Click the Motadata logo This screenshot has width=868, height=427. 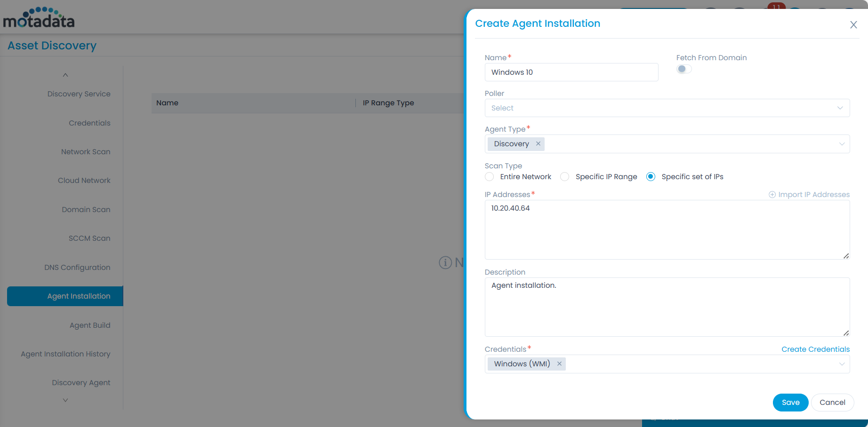point(39,18)
